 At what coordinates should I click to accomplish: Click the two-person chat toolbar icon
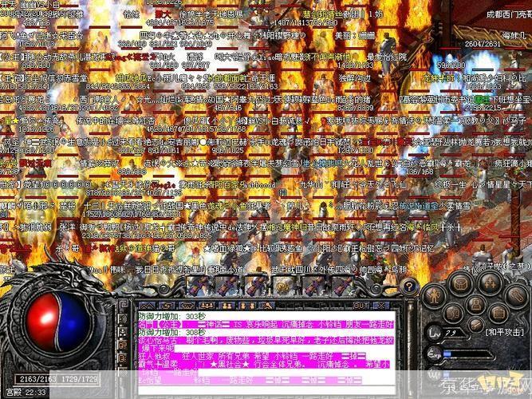point(227,306)
